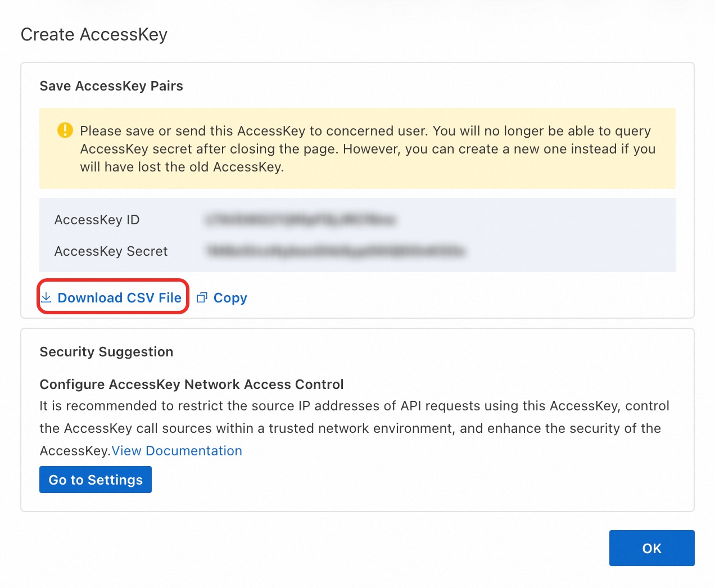Click the Save AccessKey Pairs heading
Viewport: 715px width, 588px height.
[111, 86]
